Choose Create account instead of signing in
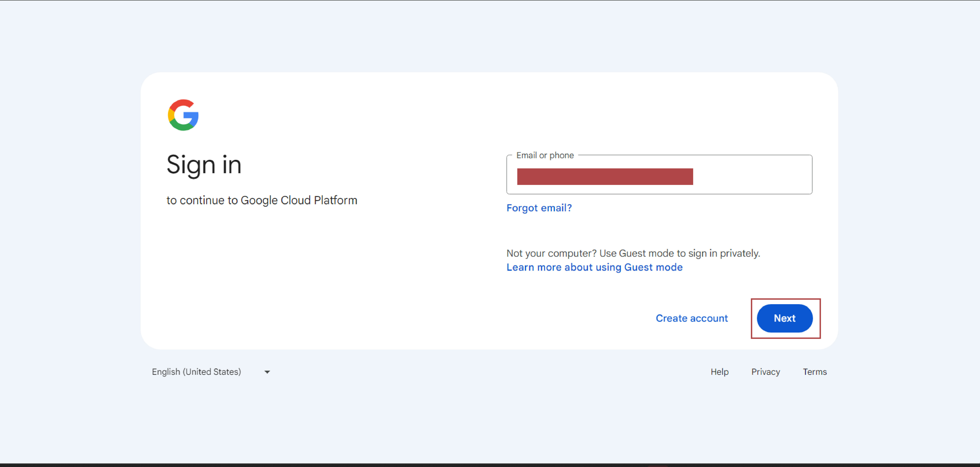 (x=692, y=318)
